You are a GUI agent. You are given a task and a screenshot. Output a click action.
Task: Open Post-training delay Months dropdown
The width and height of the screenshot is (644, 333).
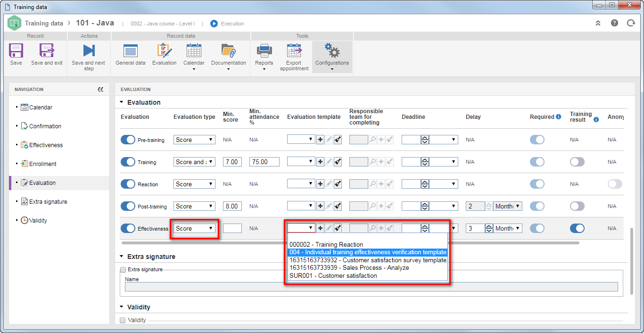point(508,206)
